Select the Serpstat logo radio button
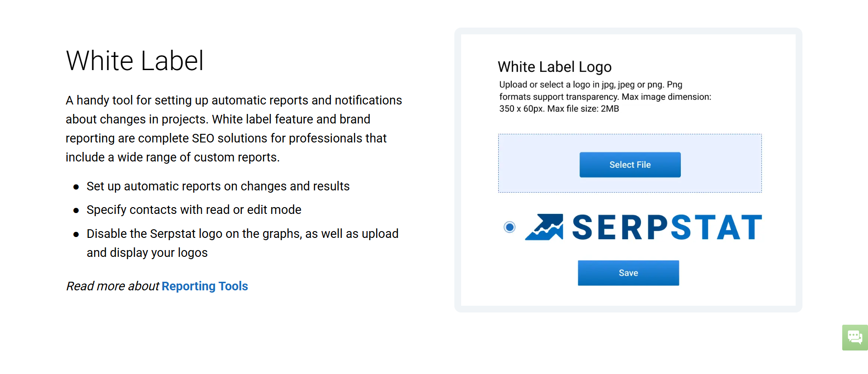Screen dimensions: 868x374 509,227
